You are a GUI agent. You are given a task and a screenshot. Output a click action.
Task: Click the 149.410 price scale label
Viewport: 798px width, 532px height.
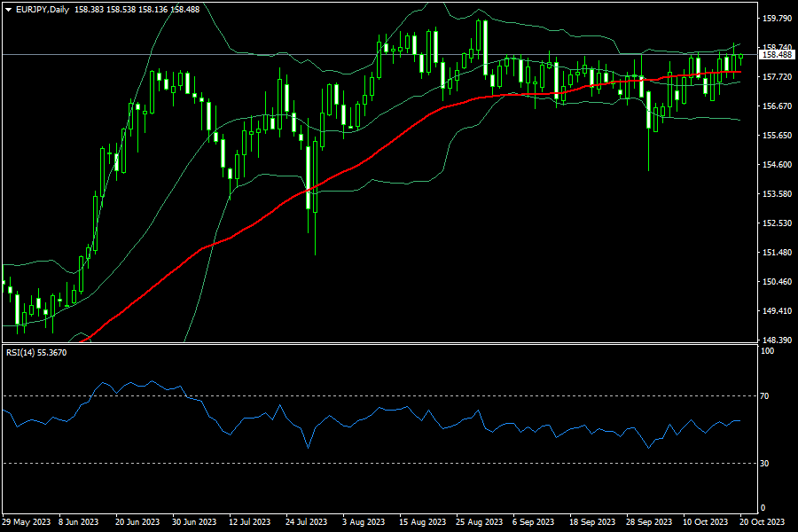(777, 311)
